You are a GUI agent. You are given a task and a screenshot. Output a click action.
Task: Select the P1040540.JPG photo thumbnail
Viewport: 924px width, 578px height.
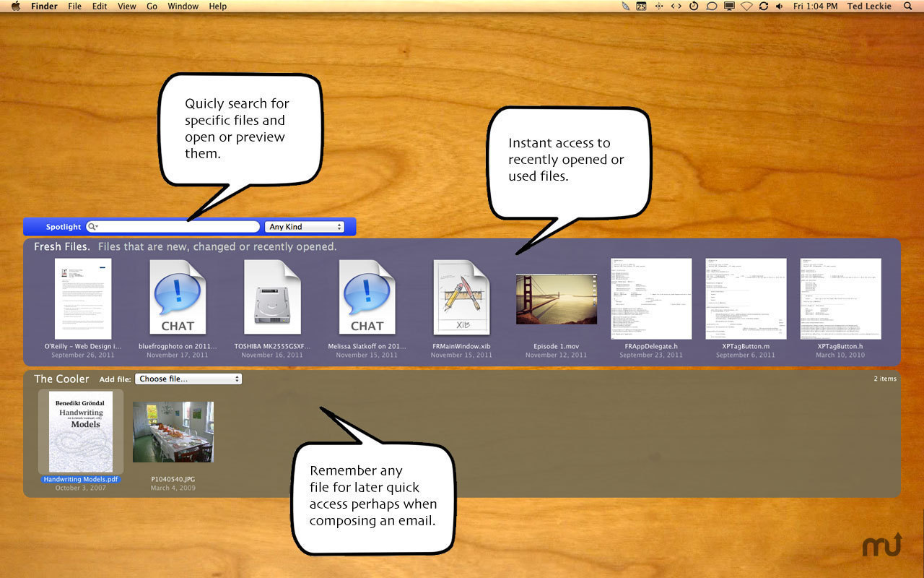click(173, 431)
